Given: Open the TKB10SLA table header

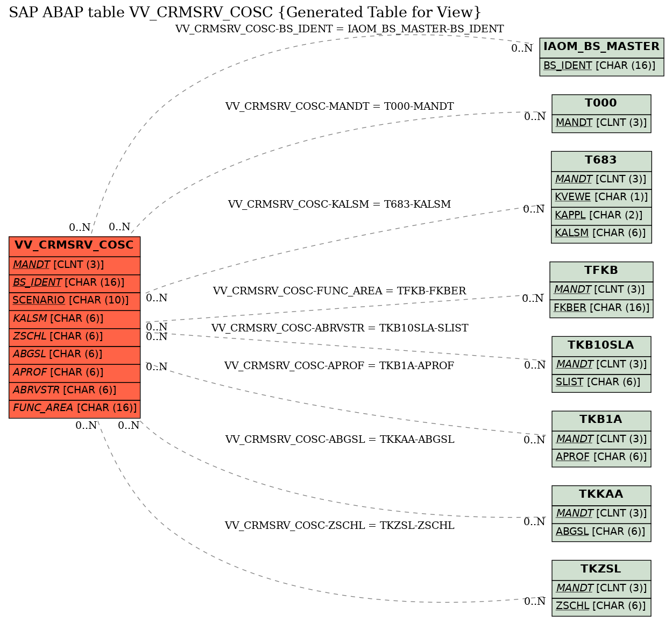Looking at the screenshot, I should pos(602,347).
